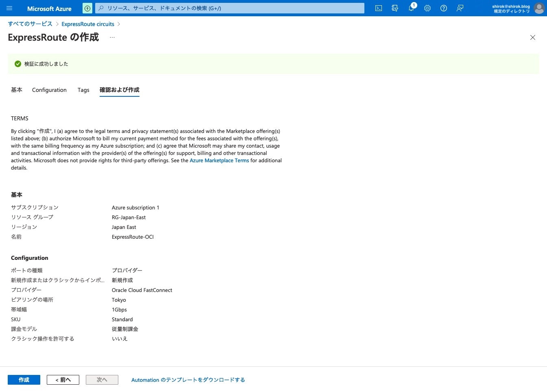Click the billing value 従量制課金
This screenshot has width=547, height=392.
[x=125, y=329]
